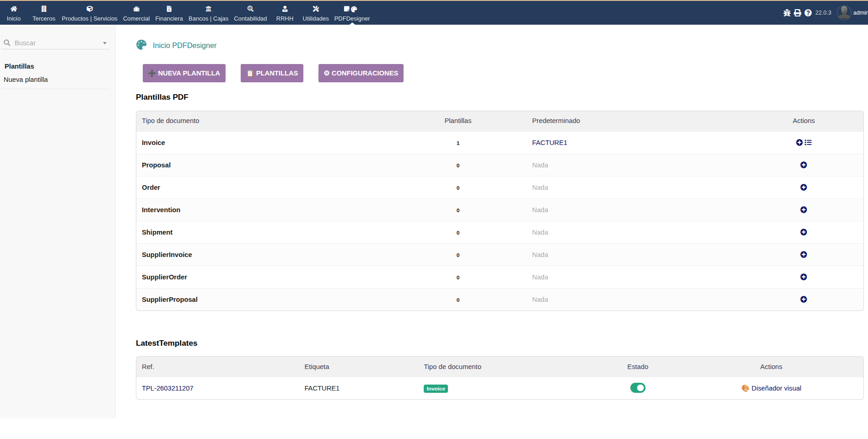This screenshot has width=868, height=439.
Task: Open the list icon for Invoice templates
Action: pyautogui.click(x=809, y=143)
